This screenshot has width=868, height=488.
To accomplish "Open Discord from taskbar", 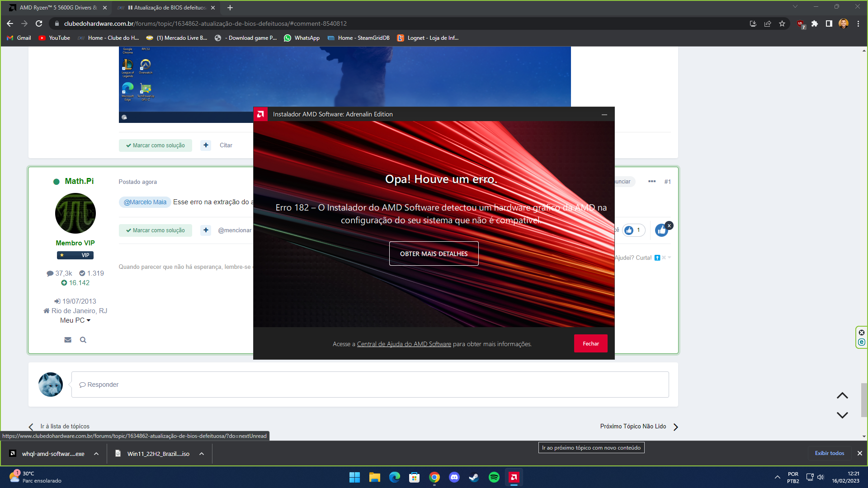I will [x=454, y=477].
